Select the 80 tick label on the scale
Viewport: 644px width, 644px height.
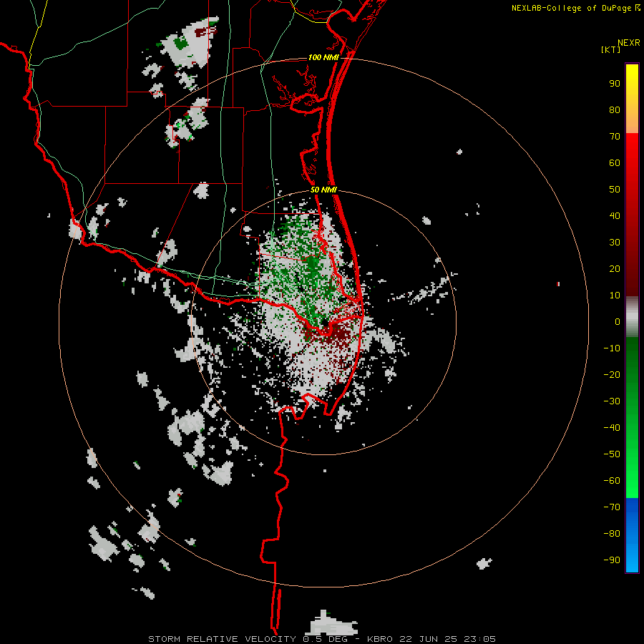coord(615,110)
